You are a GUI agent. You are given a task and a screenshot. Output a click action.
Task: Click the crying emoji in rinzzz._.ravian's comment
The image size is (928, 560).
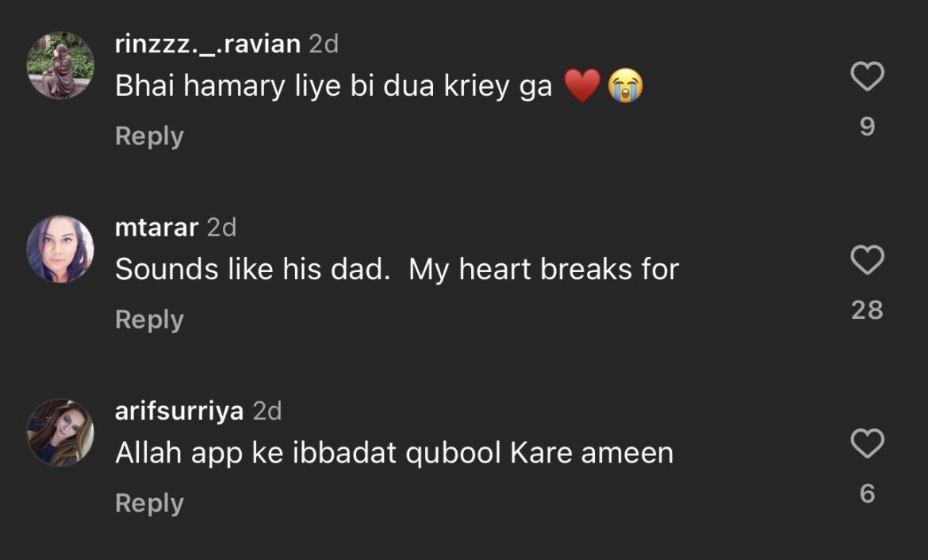tap(627, 83)
